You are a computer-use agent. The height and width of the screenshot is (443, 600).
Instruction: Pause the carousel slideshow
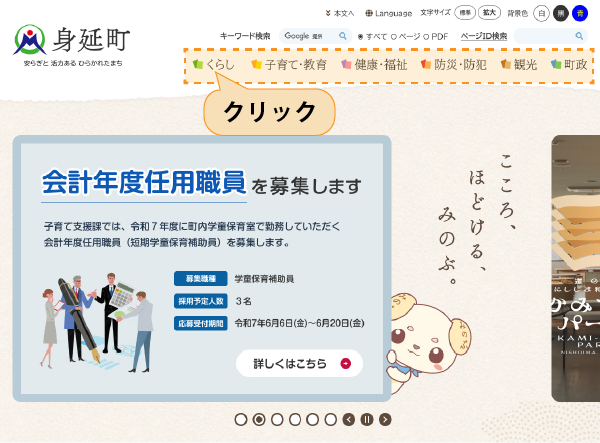click(x=367, y=420)
